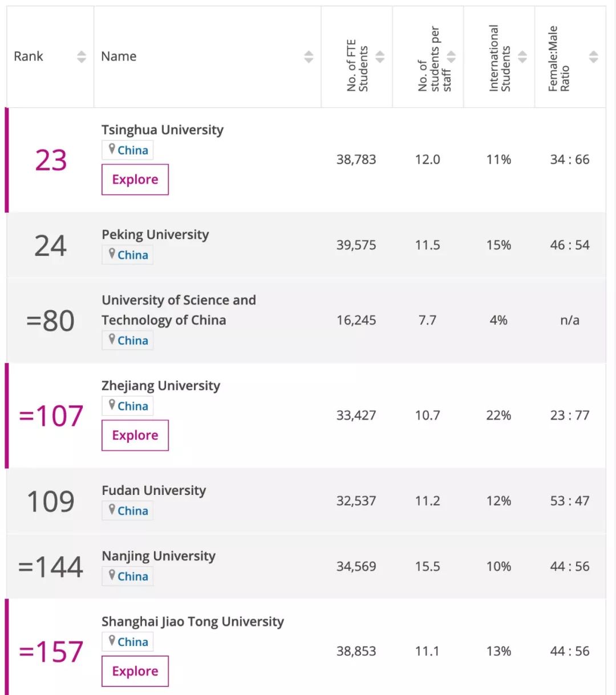Click location pin icon under Fudan University
616x695 pixels.
(112, 510)
